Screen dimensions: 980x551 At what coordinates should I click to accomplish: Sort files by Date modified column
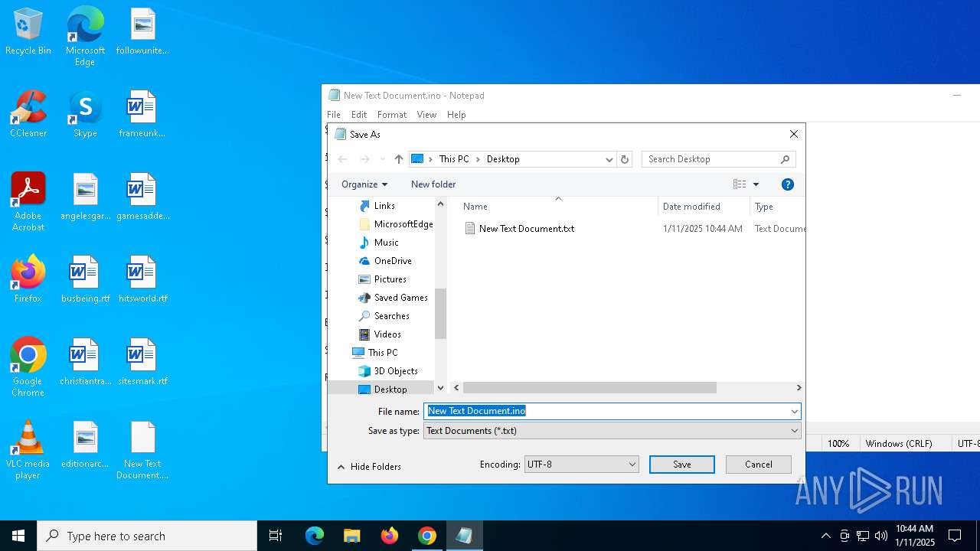(x=704, y=207)
